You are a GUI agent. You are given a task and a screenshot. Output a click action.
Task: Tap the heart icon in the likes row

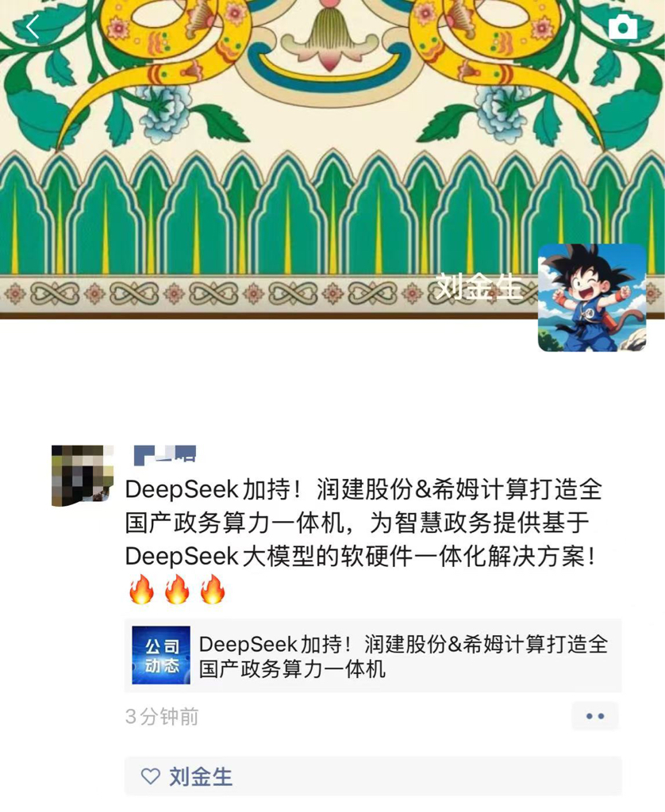click(150, 776)
